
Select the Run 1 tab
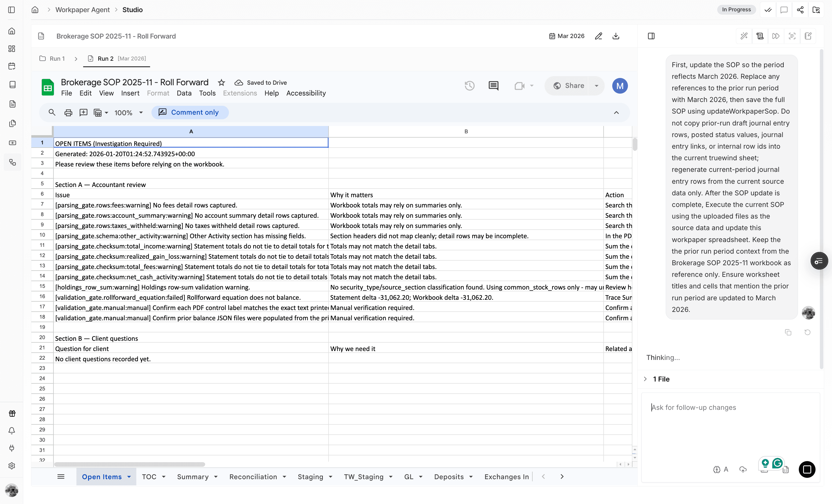click(x=52, y=59)
